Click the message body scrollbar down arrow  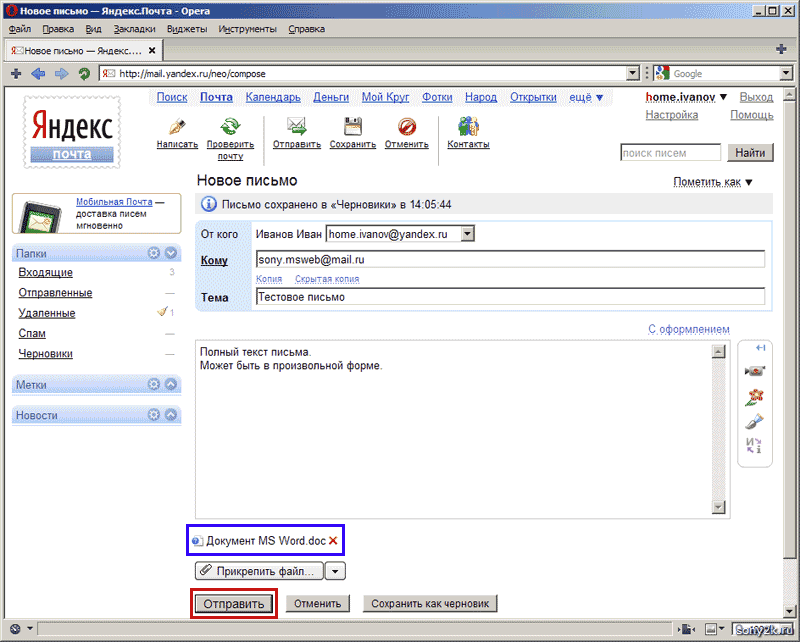[x=718, y=507]
